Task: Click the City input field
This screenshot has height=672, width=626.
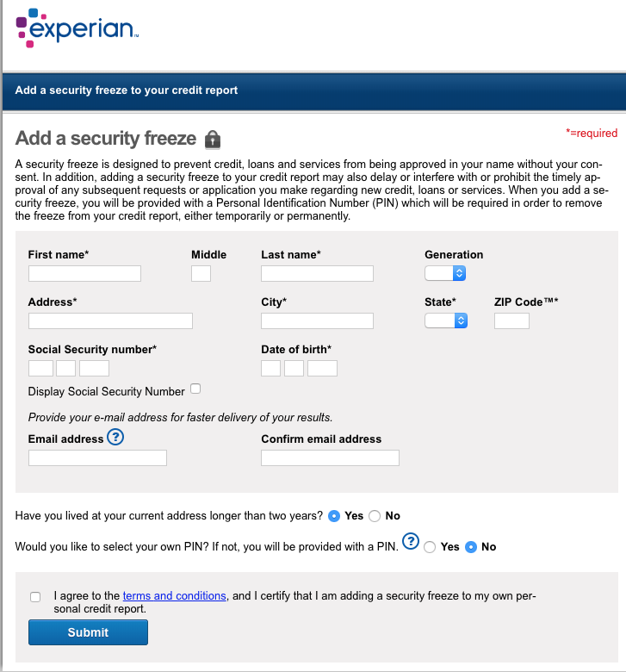Action: click(317, 320)
